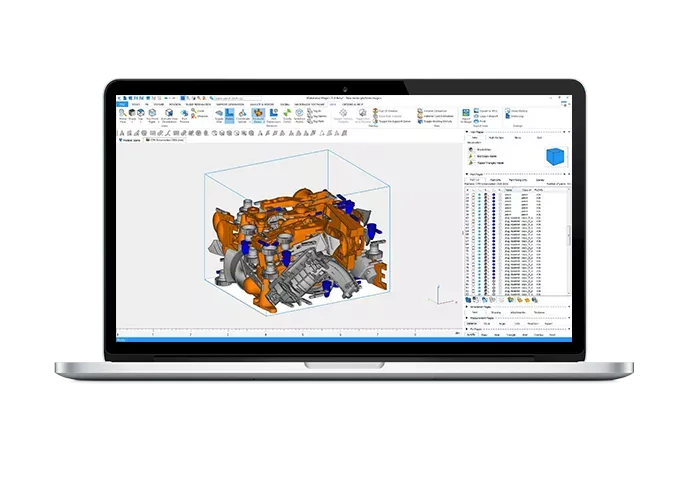Select the Shade cube icon in View ribbon

coord(132,113)
